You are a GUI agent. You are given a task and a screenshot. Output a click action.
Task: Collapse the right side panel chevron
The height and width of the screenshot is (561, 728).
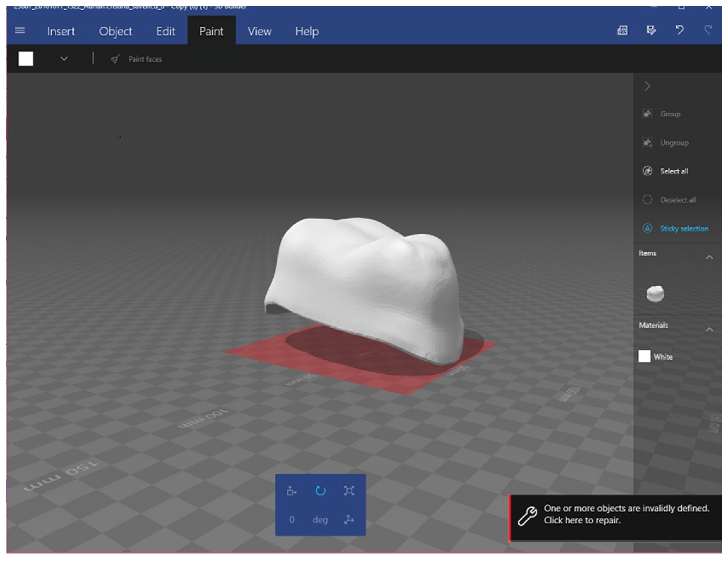click(647, 86)
